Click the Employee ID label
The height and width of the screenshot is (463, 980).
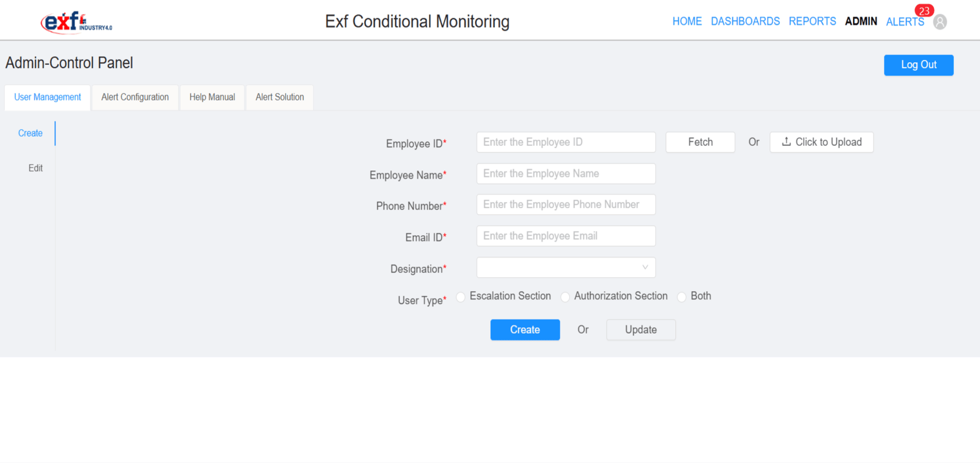tap(416, 144)
